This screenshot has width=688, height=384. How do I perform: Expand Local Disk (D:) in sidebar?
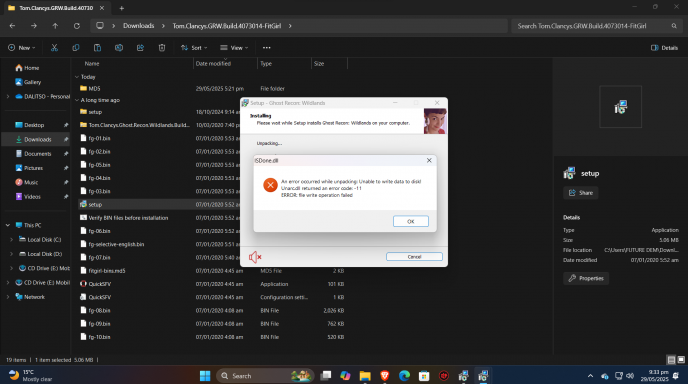(x=11, y=254)
